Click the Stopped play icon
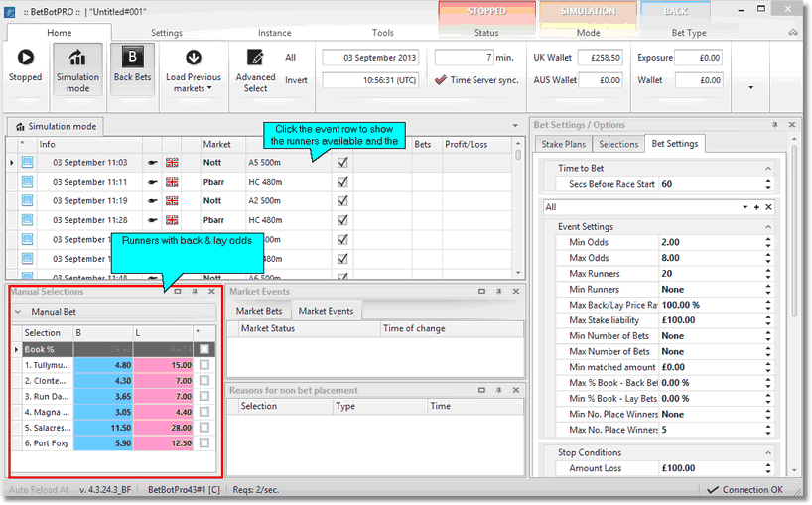Image resolution: width=812 pixels, height=505 pixels. (x=26, y=57)
